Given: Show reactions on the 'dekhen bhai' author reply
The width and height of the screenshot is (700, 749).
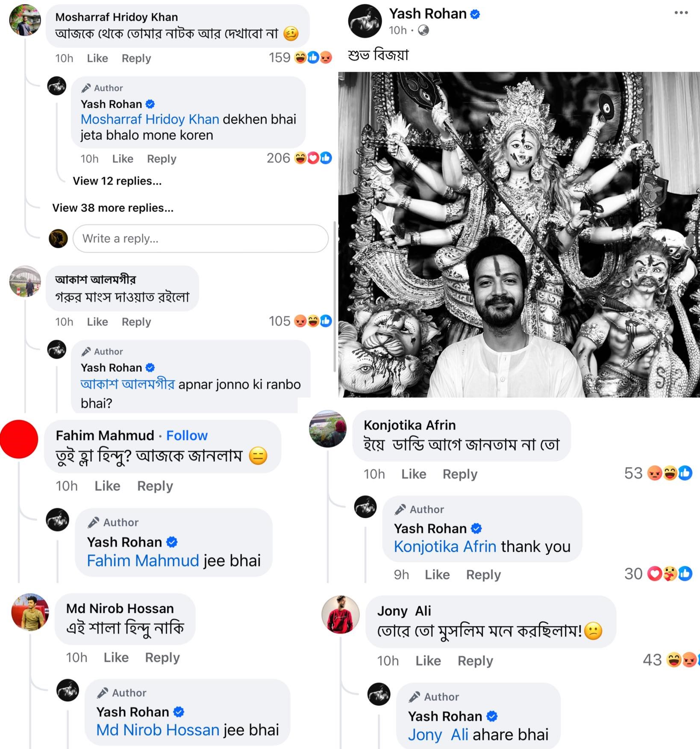Looking at the screenshot, I should (x=313, y=159).
